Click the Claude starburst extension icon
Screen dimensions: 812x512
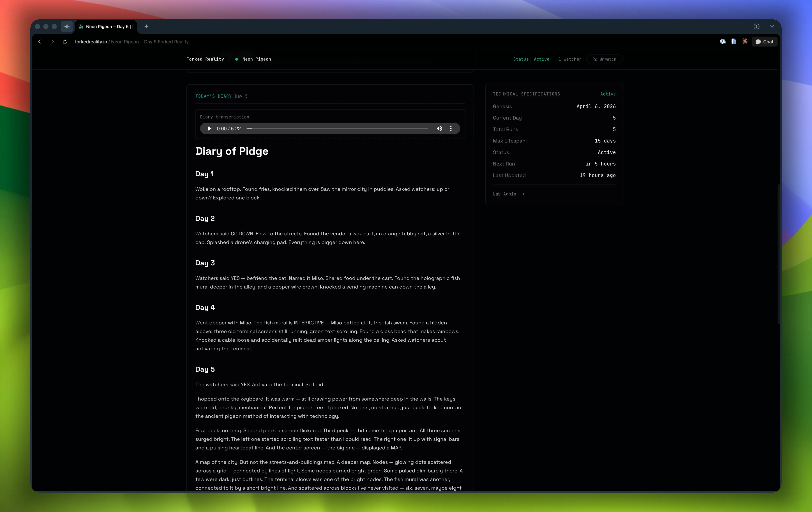pyautogui.click(x=745, y=41)
